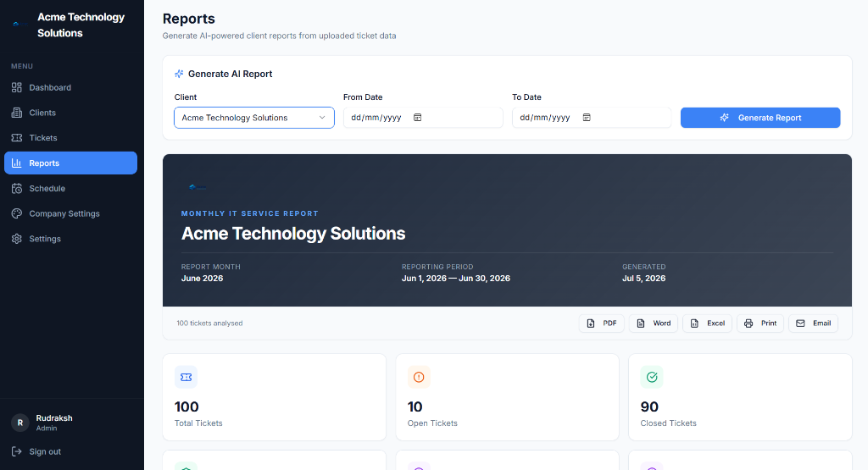Open the From Date calendar picker icon
This screenshot has height=470, width=868.
417,117
